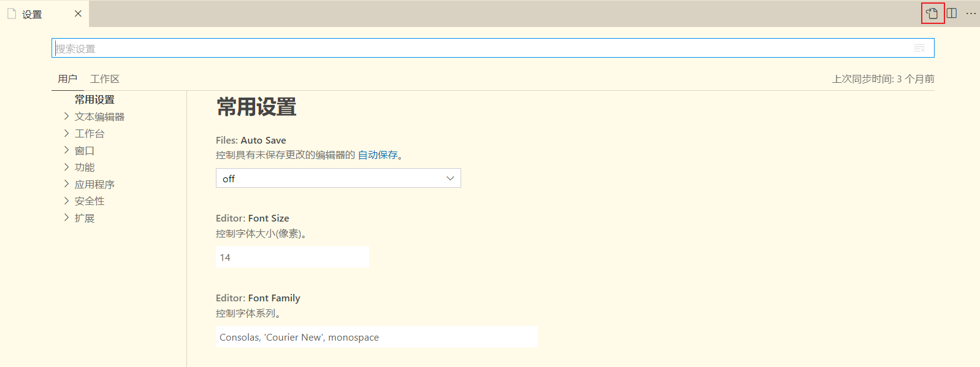The width and height of the screenshot is (980, 367).
Task: Click the Font Family input field
Action: 377,337
